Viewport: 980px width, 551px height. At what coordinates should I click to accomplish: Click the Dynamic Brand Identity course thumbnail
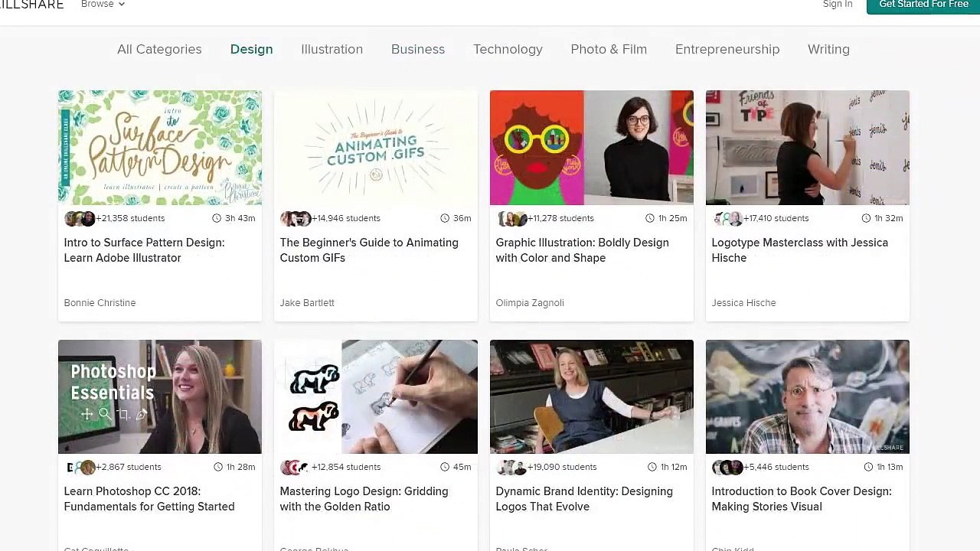[x=592, y=397]
